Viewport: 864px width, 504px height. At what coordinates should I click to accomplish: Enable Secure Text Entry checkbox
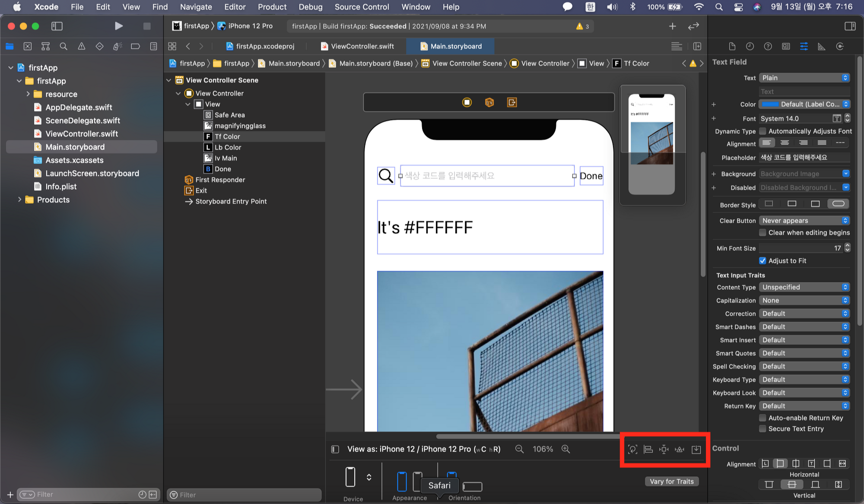coord(762,428)
